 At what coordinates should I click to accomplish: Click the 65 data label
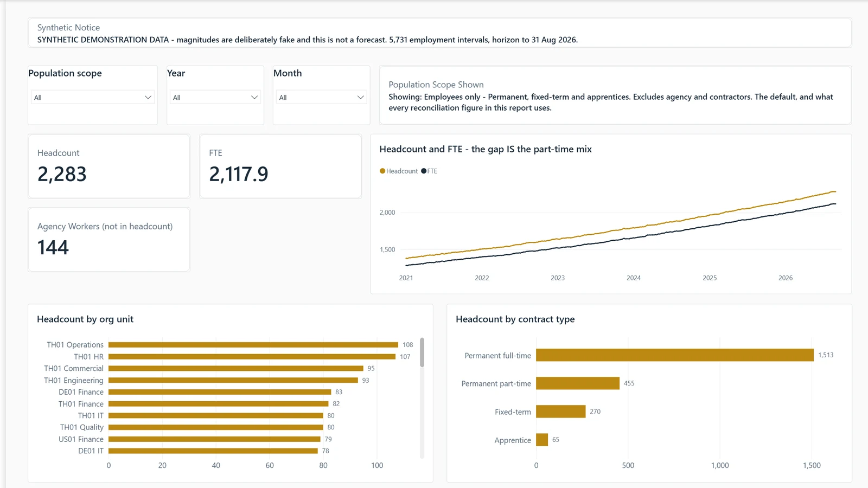(x=556, y=440)
